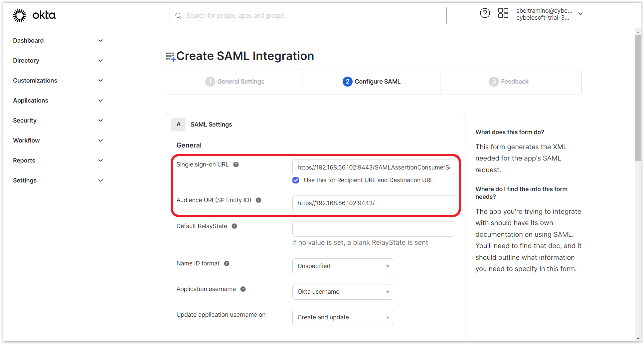This screenshot has width=644, height=344.
Task: Click the Create SAML Integration title
Action: pos(245,56)
